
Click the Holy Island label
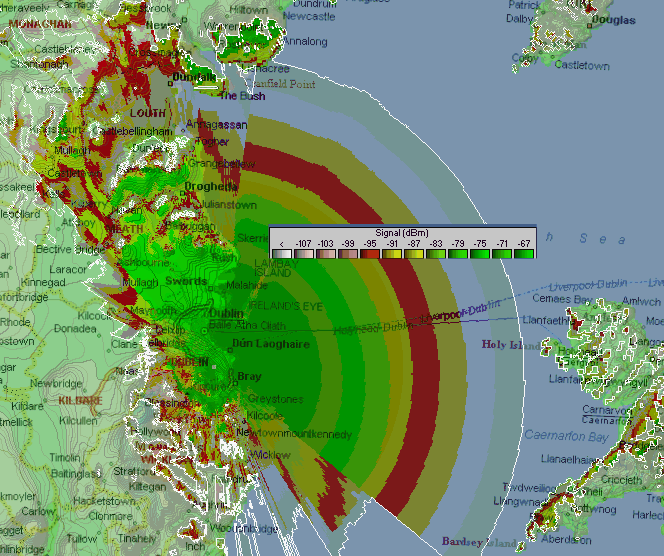click(x=503, y=345)
